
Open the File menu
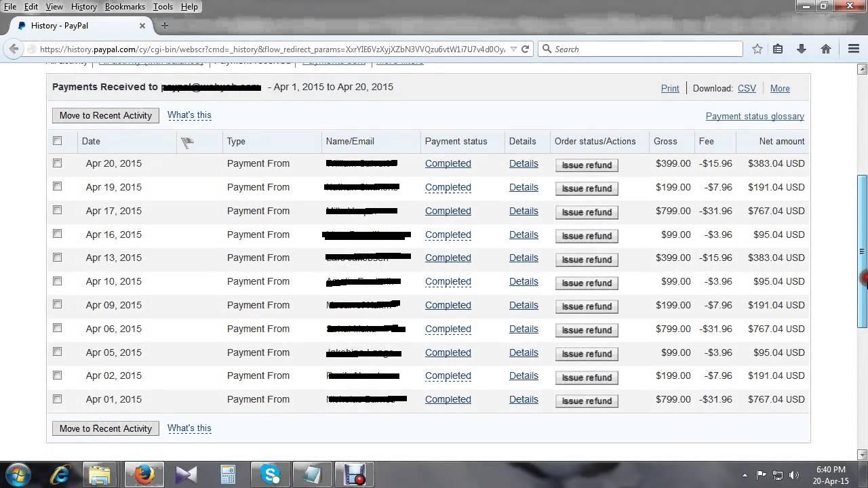[x=10, y=7]
